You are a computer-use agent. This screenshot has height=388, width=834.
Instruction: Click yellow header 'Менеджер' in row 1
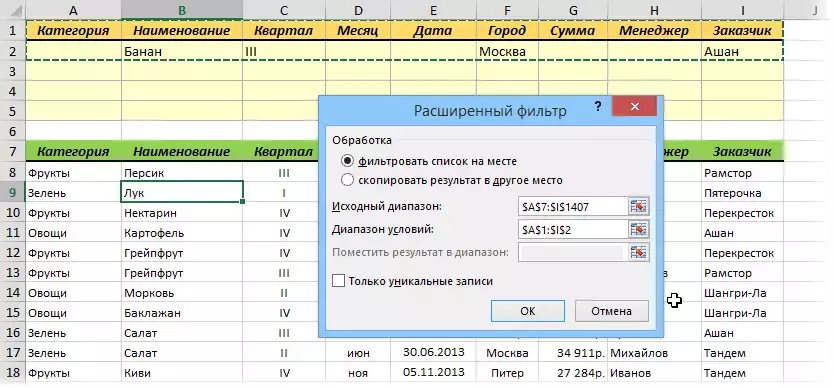click(x=654, y=30)
